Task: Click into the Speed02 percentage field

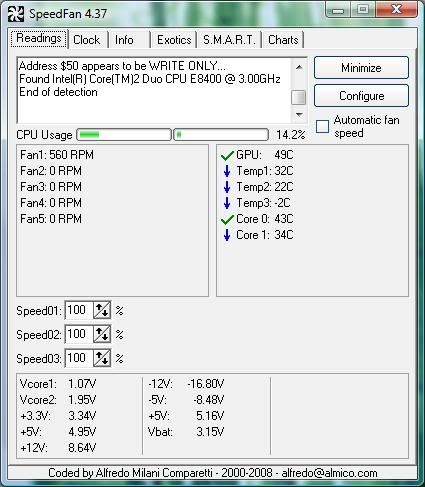Action: [x=79, y=334]
